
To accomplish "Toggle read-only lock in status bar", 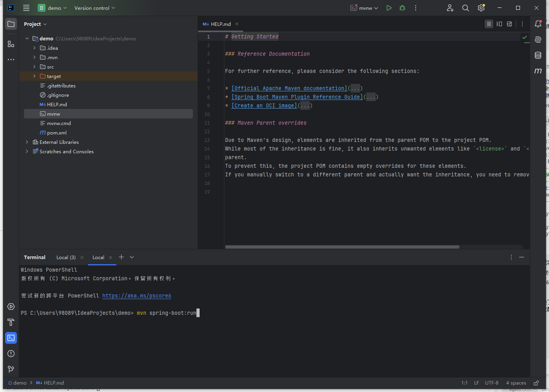I will [x=536, y=383].
